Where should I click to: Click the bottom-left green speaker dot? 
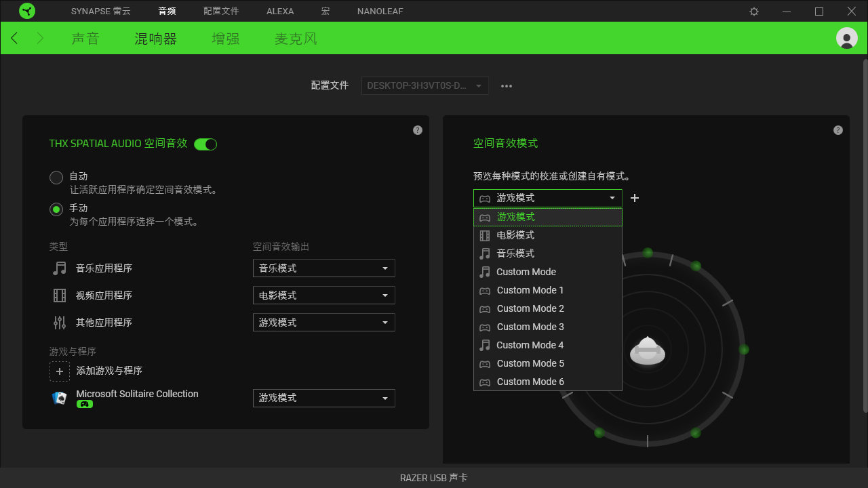pos(599,432)
